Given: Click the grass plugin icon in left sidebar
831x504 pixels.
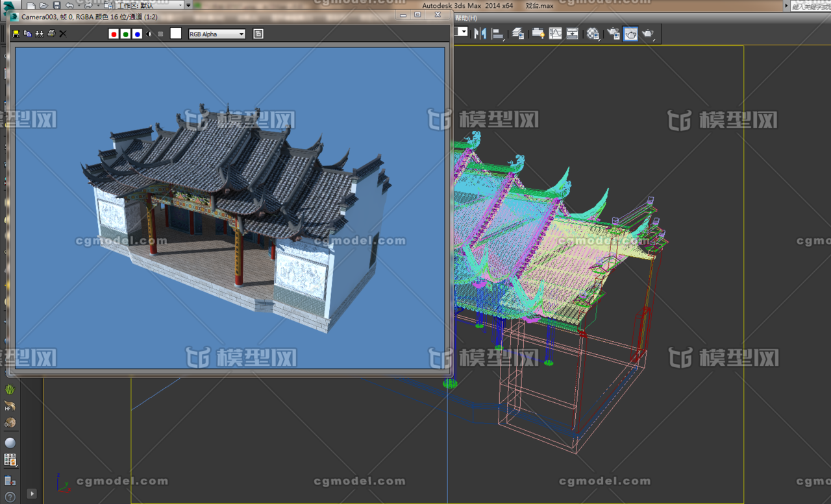Looking at the screenshot, I should coord(10,390).
